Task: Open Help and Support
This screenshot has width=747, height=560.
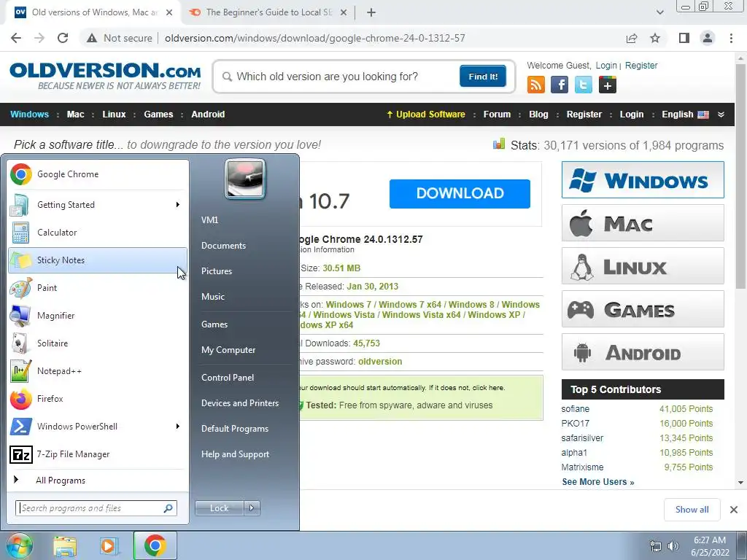Action: click(x=236, y=454)
